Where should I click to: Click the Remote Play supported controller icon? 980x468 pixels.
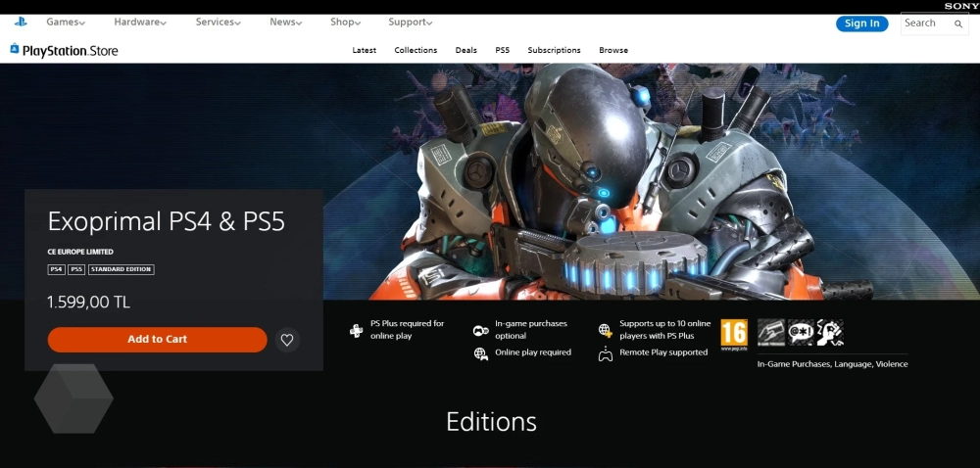coord(605,353)
